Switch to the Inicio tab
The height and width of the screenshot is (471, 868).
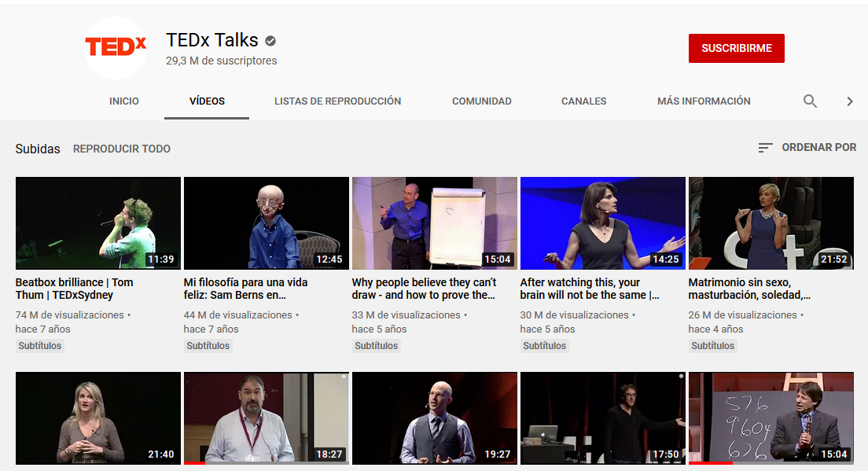(124, 101)
